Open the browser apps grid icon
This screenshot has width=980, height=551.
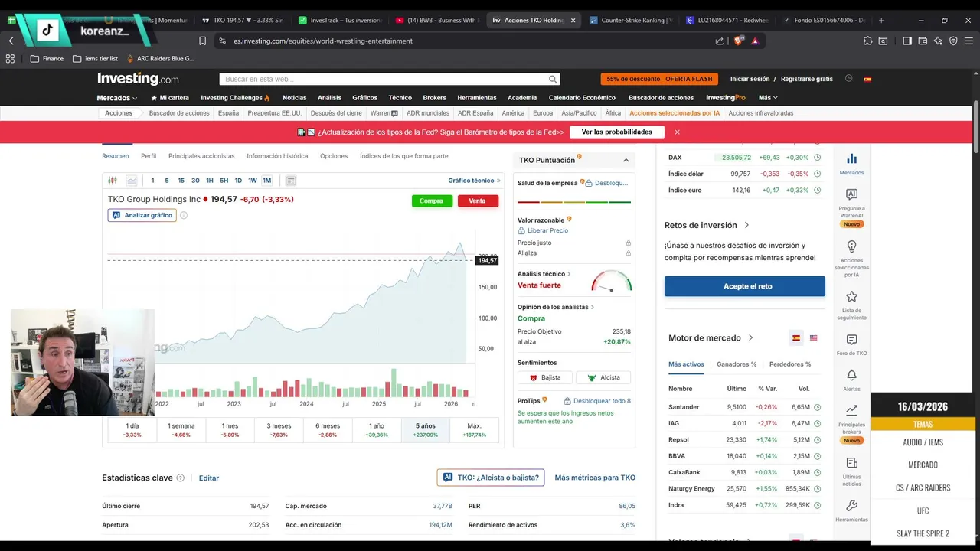click(10, 58)
